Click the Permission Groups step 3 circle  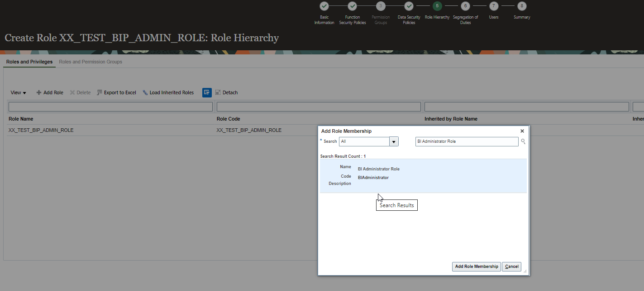(381, 6)
